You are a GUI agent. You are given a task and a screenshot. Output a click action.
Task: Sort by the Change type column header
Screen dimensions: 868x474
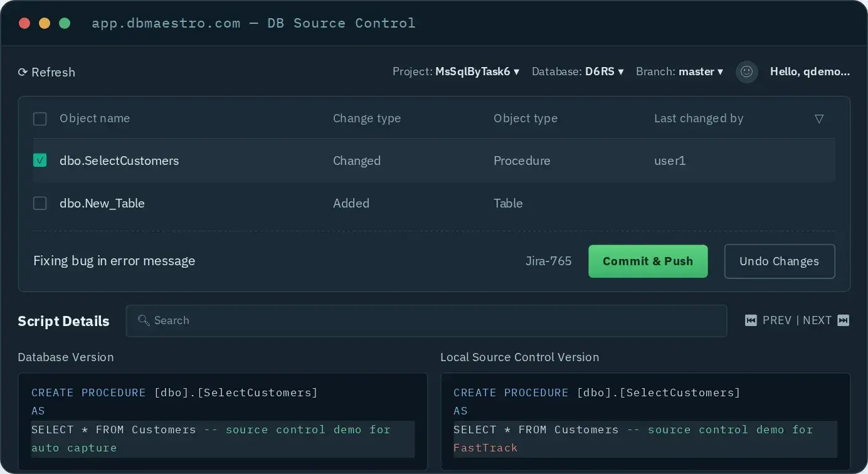point(367,118)
